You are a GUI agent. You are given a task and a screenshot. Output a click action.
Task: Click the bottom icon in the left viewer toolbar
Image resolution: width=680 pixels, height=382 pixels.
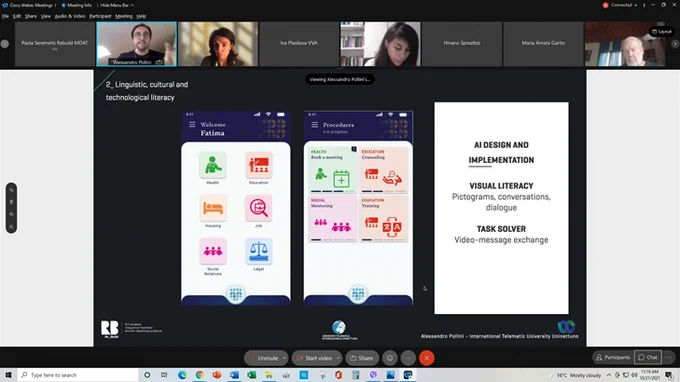coord(11,226)
